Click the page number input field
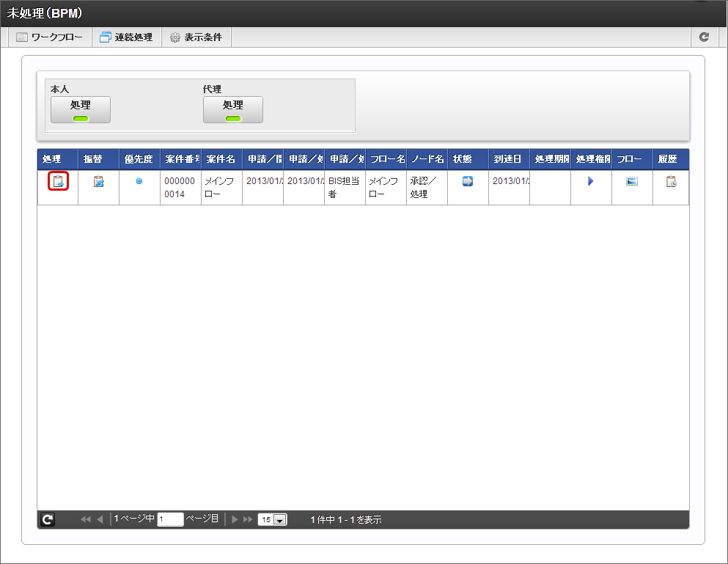 click(170, 519)
